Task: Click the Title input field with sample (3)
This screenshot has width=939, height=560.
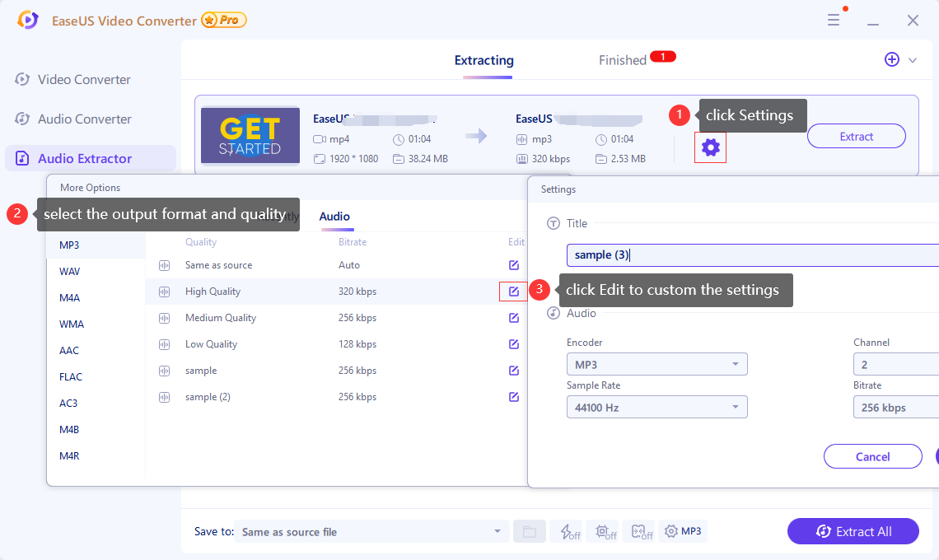Action: pos(753,255)
